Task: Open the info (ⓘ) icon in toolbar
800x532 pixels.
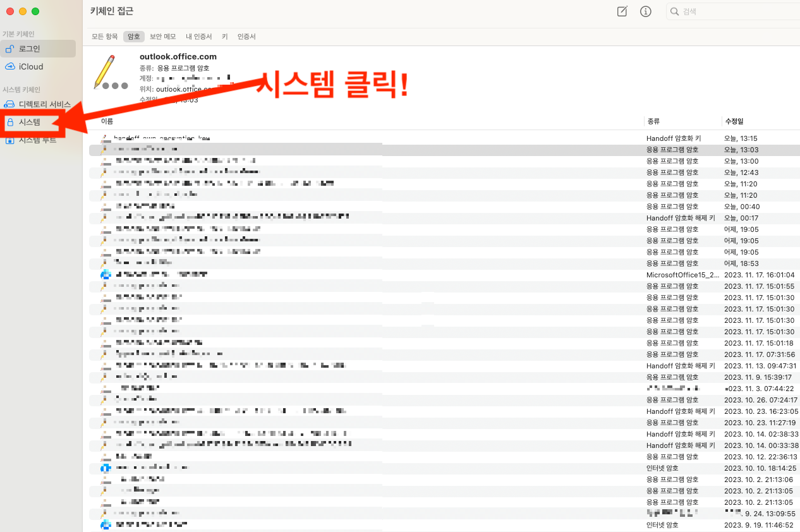Action: [645, 11]
